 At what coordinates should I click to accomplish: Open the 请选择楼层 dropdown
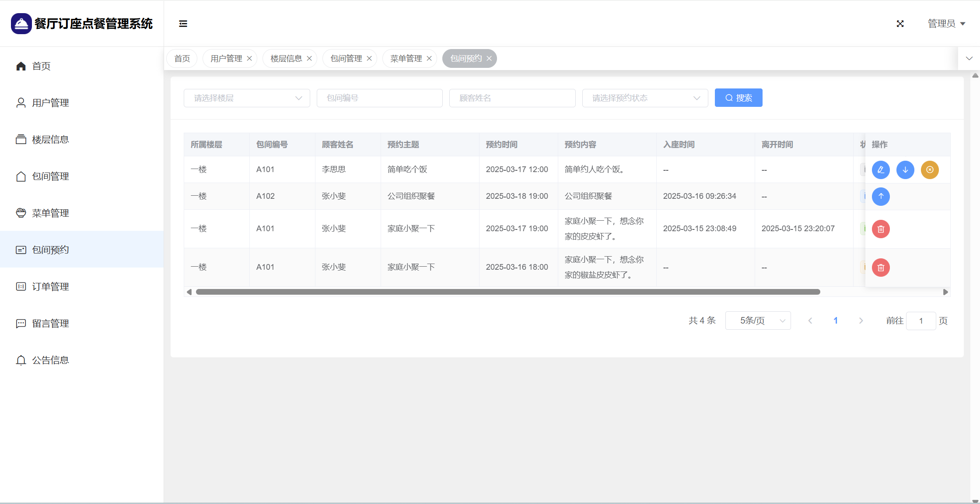247,98
